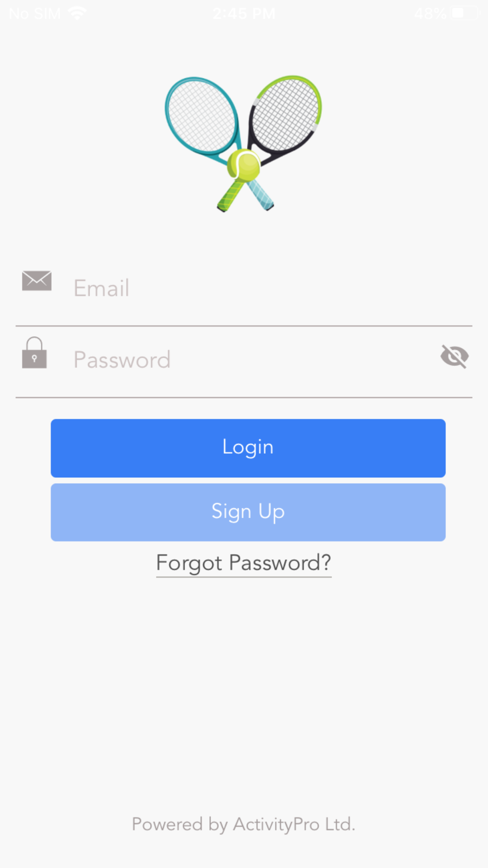Tap the 48% battery percentage label
This screenshot has width=488, height=868.
pyautogui.click(x=430, y=13)
